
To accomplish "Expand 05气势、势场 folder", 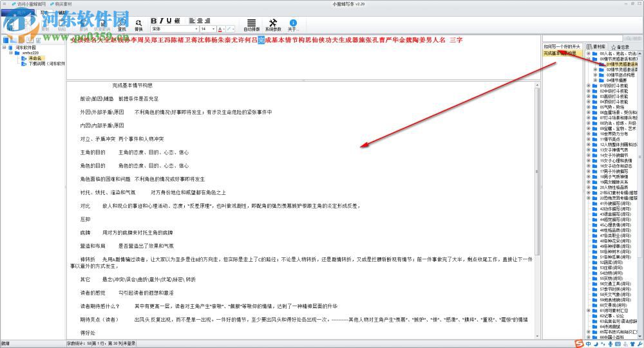I will 588,107.
